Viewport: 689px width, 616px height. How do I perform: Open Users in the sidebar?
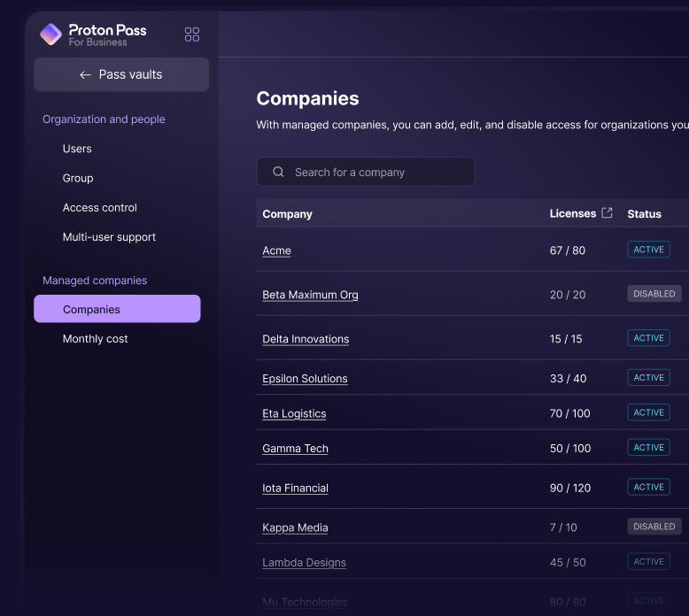click(x=77, y=149)
